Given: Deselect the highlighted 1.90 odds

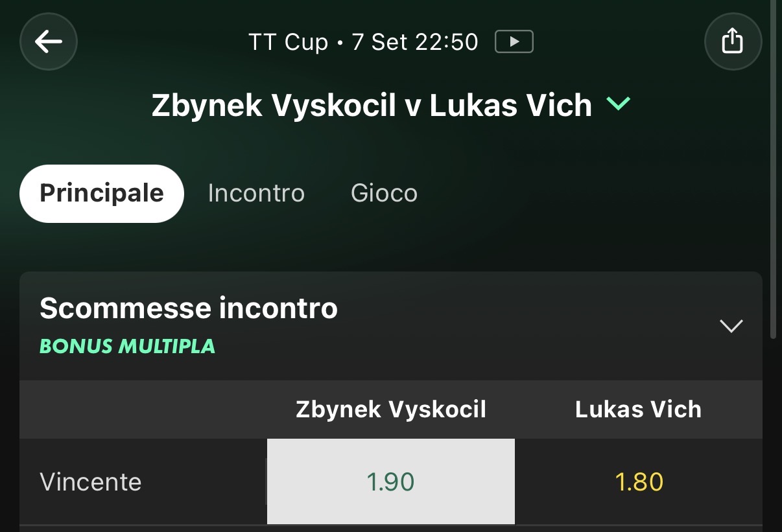Looking at the screenshot, I should (x=391, y=481).
